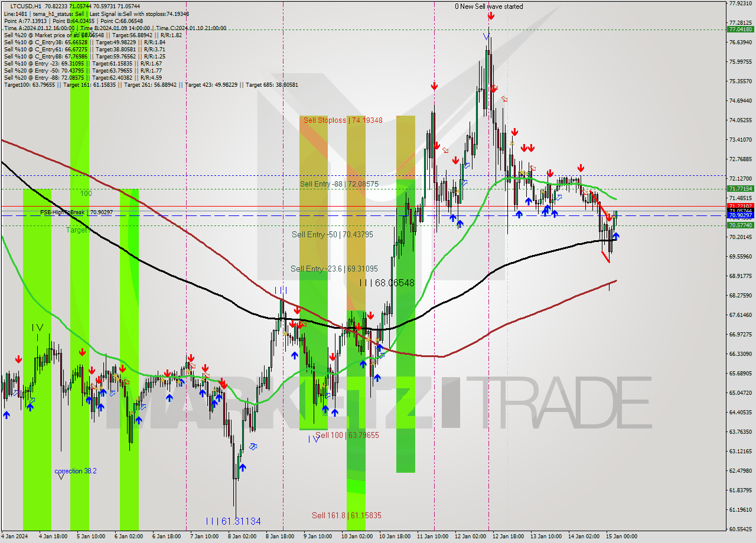Screen dimensions: 756x543
Task: Click the '10 Jan 18:00' time axis label
Action: coord(395,537)
